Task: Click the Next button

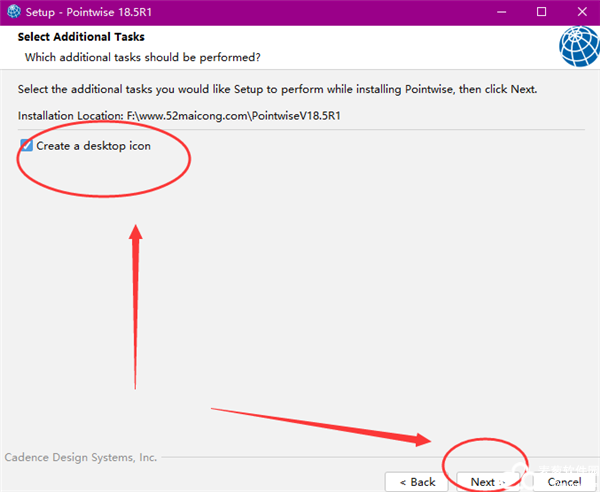Action: 488,482
